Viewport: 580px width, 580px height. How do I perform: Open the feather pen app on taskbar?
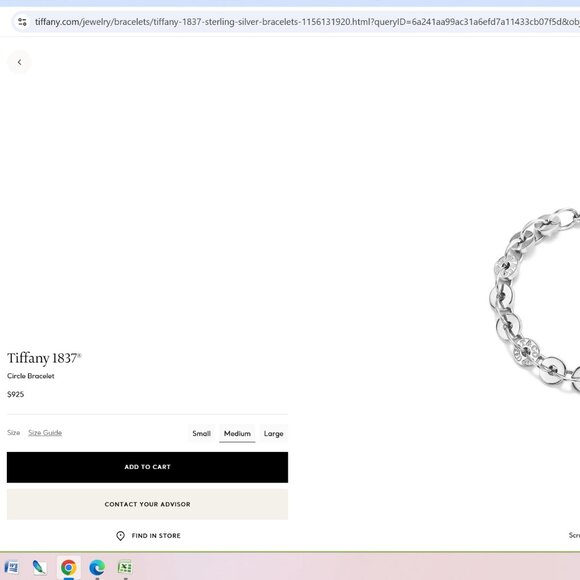click(x=40, y=567)
